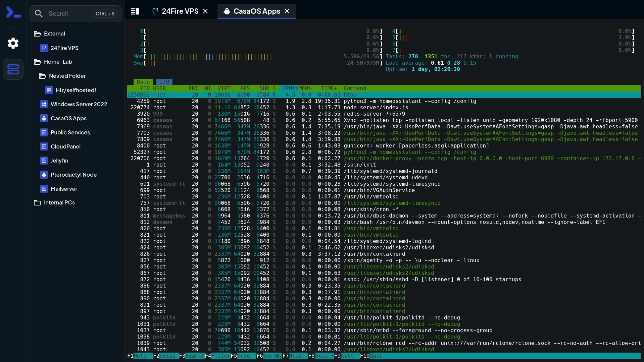Switch to the 24Fire VPS tab
The height and width of the screenshot is (362, 644).
coord(180,11)
